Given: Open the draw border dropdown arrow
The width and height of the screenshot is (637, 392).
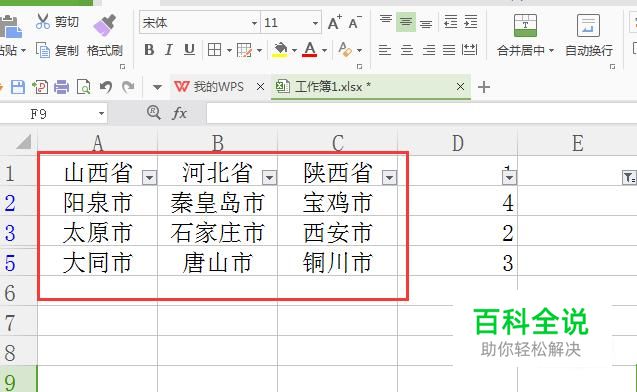Looking at the screenshot, I should click(x=259, y=51).
